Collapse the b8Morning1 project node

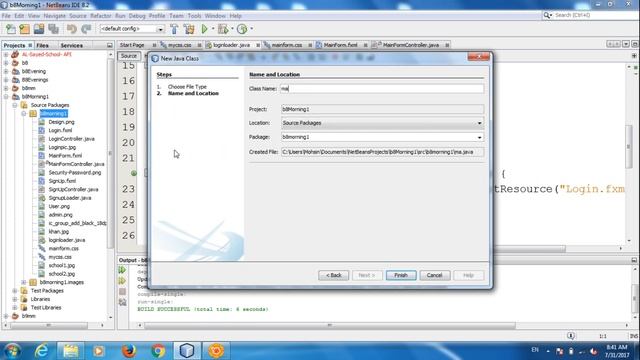coord(6,97)
